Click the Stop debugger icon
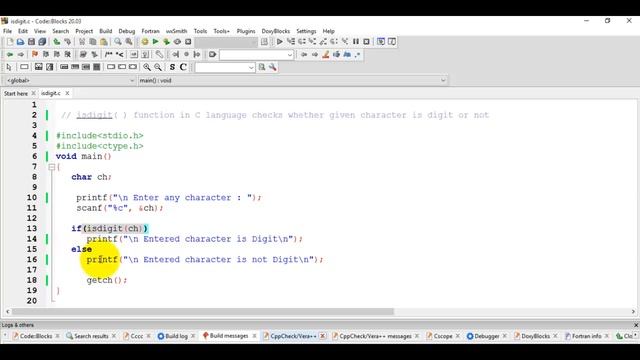Image resolution: width=640 pixels, height=360 pixels. pyautogui.click(x=367, y=42)
